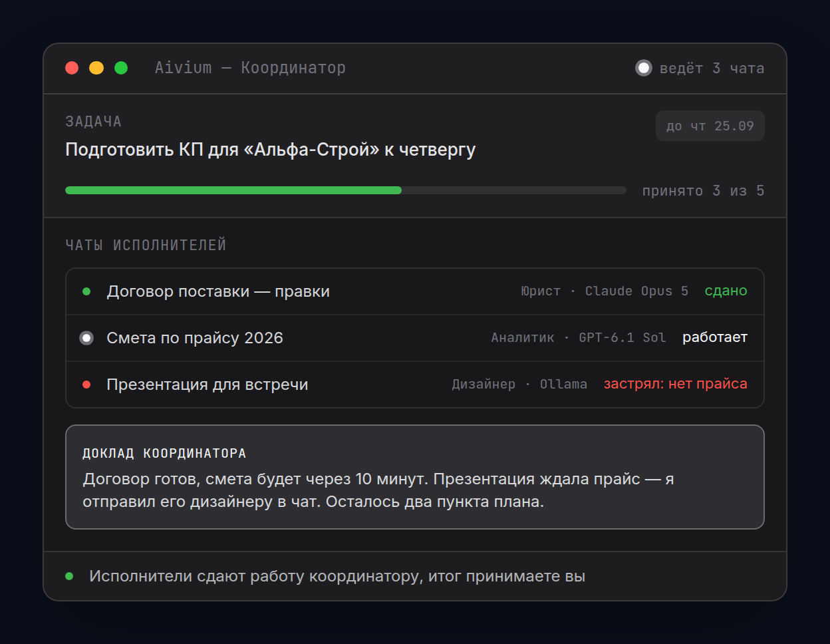Click the task progress bar
The image size is (830, 644).
click(346, 190)
